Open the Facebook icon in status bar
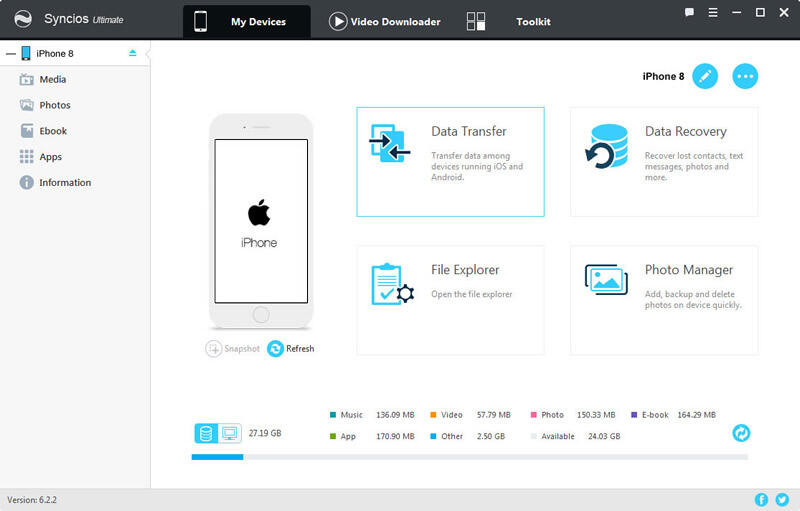This screenshot has height=511, width=800. (762, 499)
